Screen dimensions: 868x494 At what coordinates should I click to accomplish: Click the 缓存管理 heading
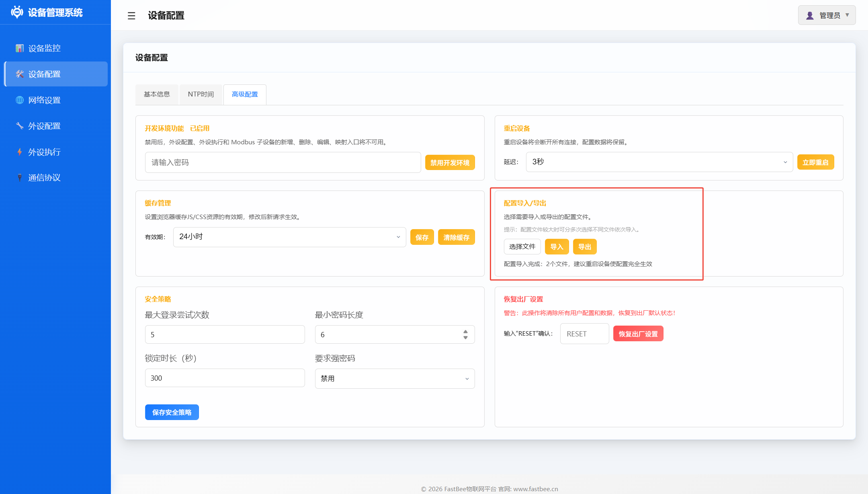pos(158,203)
